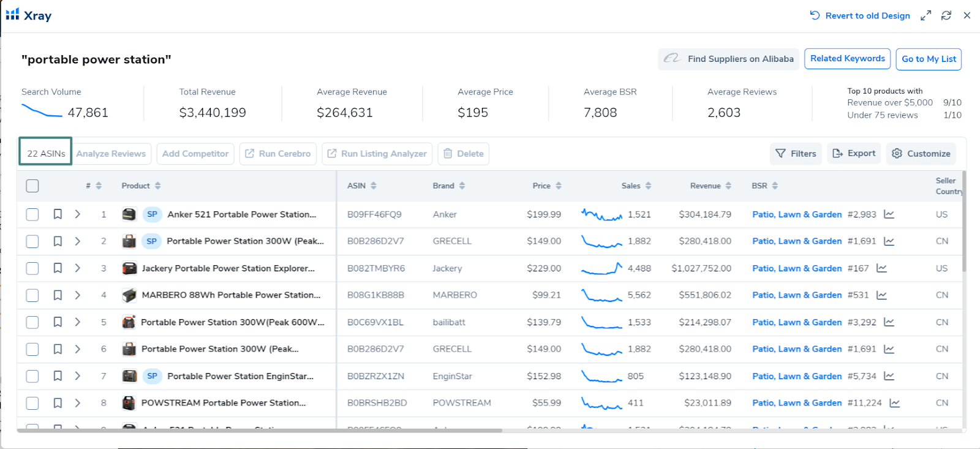Open BSR graph icon for rank #2,983
This screenshot has height=449, width=980.
[889, 214]
